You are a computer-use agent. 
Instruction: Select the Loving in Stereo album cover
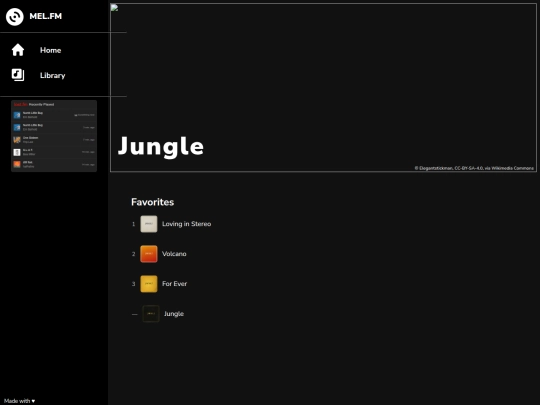[x=149, y=224]
